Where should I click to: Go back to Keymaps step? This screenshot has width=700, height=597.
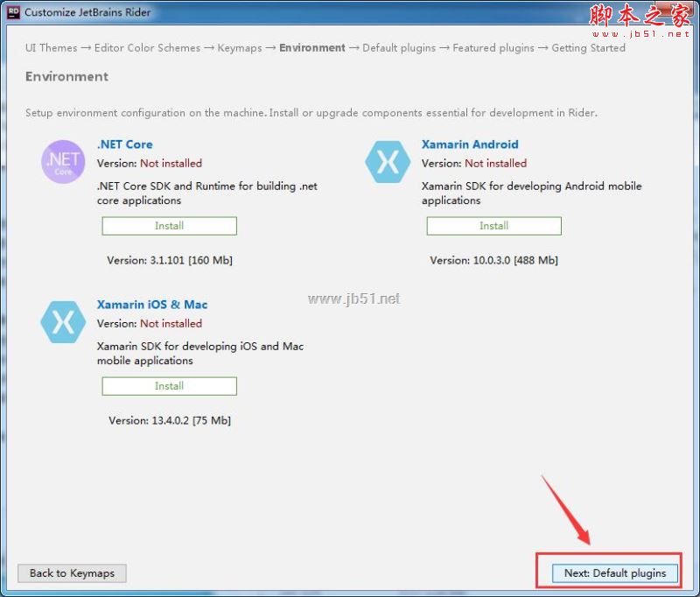(72, 573)
